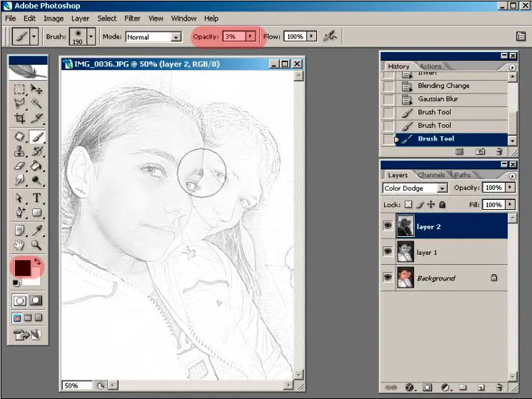
Task: Open the History panel flyout menu
Action: coord(512,68)
